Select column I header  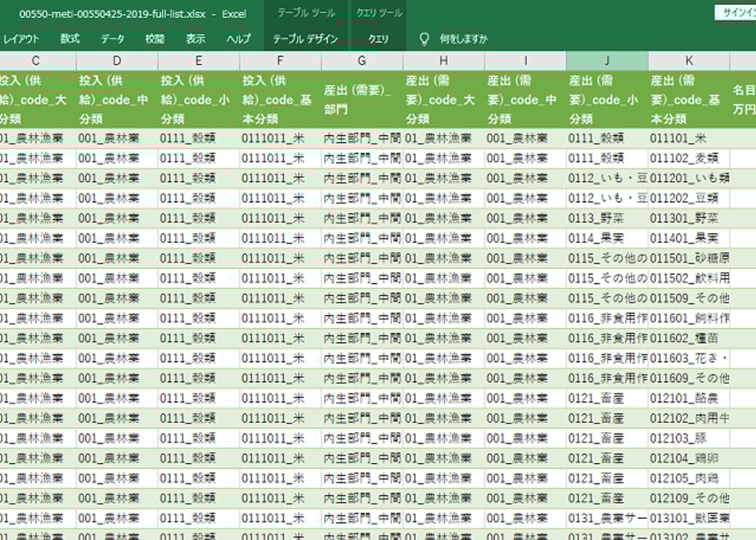point(525,61)
